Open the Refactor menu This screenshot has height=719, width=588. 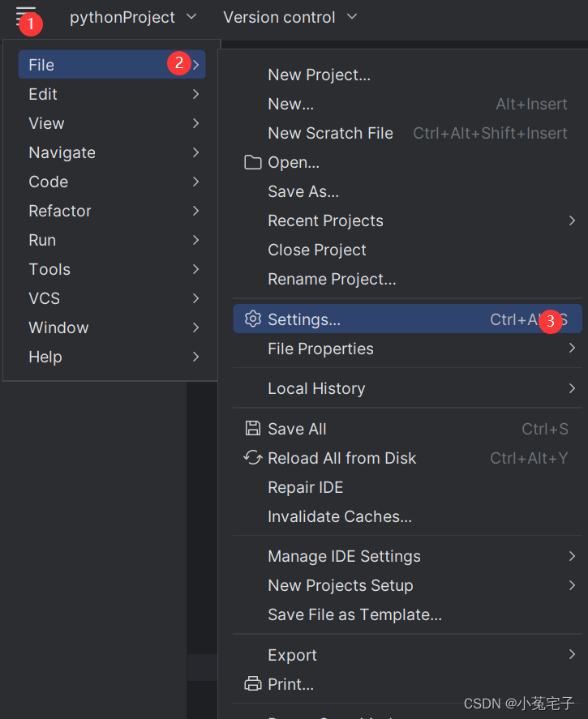(x=60, y=211)
